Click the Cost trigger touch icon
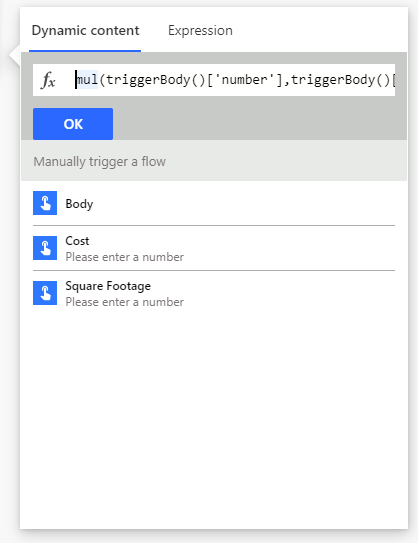Image resolution: width=418 pixels, height=543 pixels. tap(45, 248)
